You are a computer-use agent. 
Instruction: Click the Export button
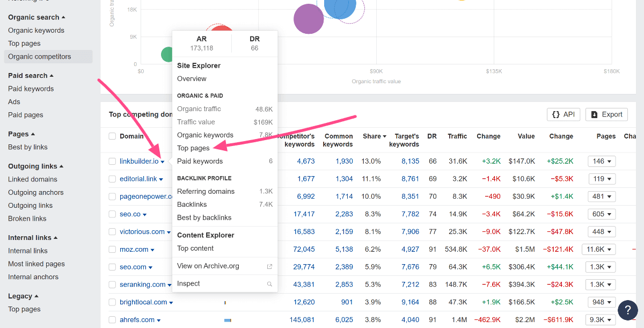point(607,114)
